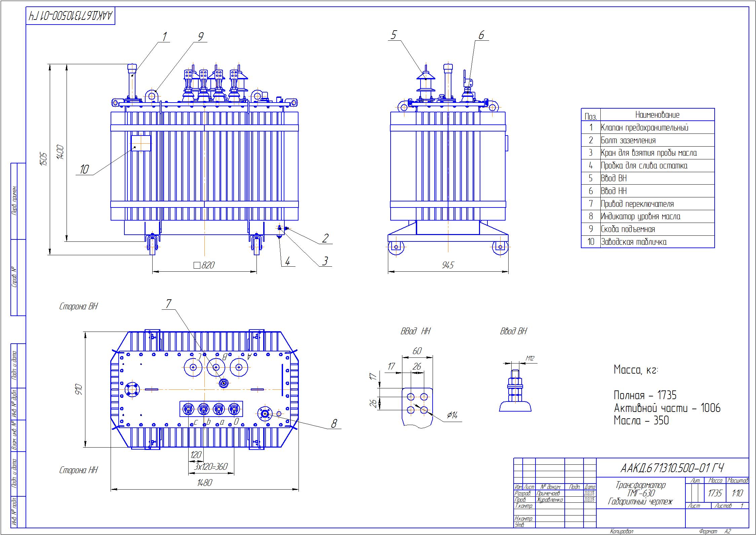Click the 1480 overall length dimension
The width and height of the screenshot is (756, 535).
[x=204, y=483]
